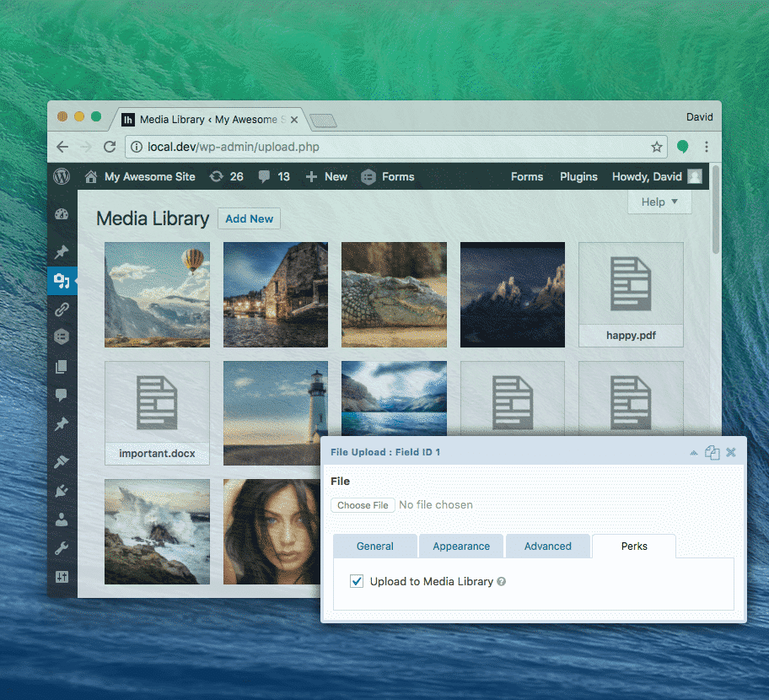This screenshot has width=769, height=700.
Task: Switch to the Advanced tab
Action: (547, 546)
